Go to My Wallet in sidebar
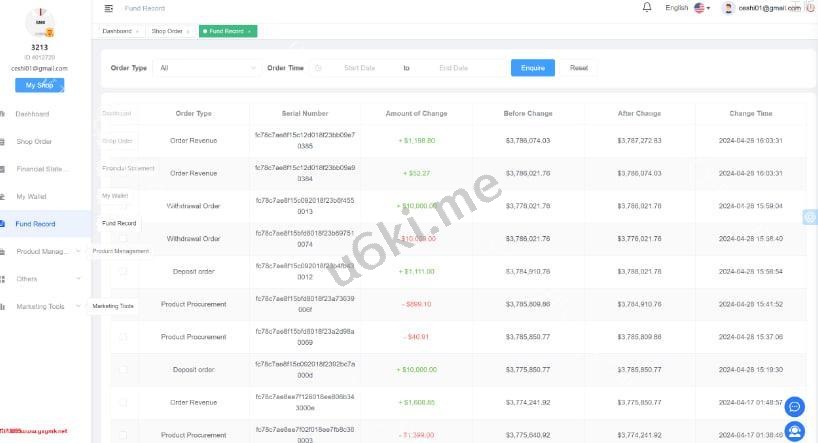The height and width of the screenshot is (443, 818). coord(31,196)
